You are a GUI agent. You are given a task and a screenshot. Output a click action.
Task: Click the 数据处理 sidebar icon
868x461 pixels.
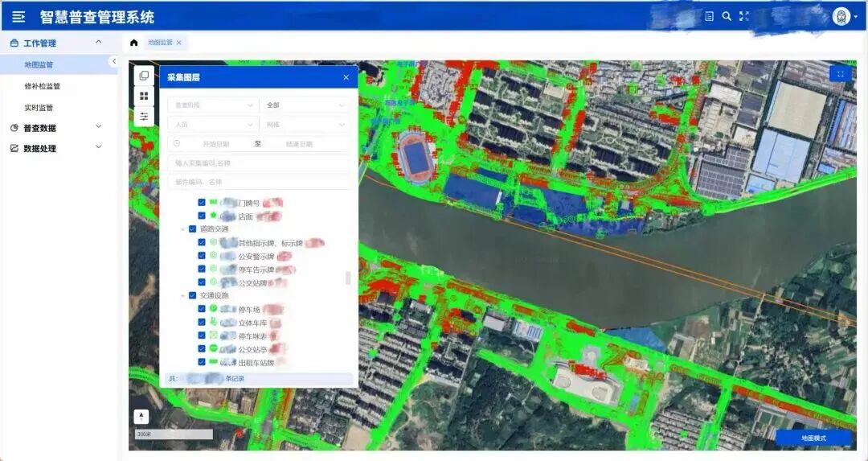tap(14, 149)
